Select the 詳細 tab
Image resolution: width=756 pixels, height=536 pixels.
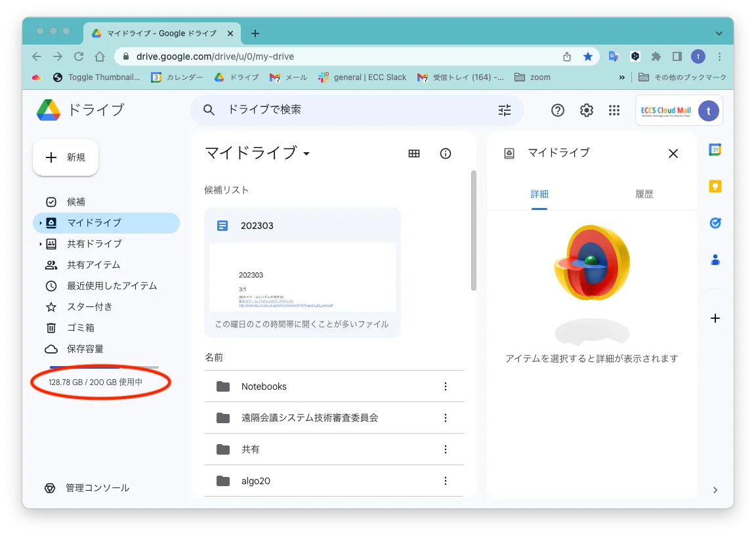click(x=539, y=194)
